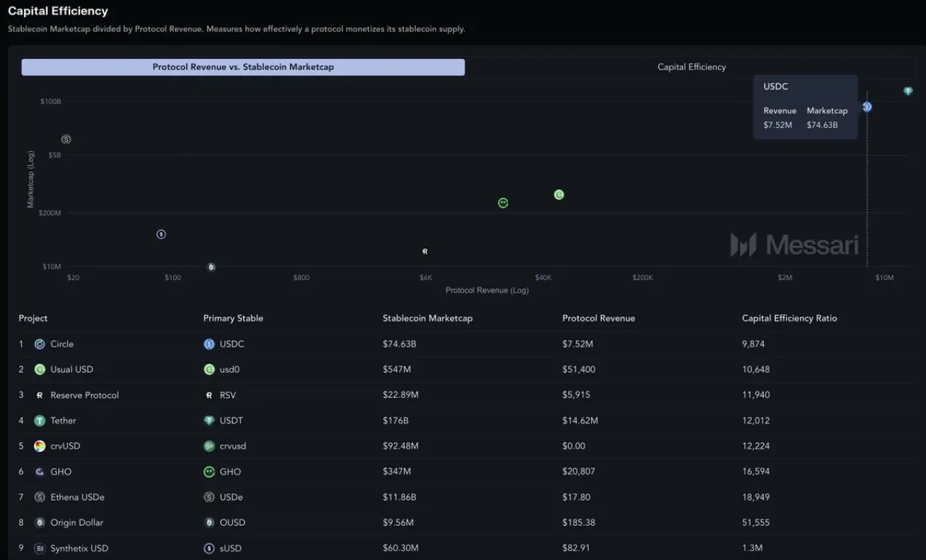Click the sUSD icon in Primary Stable column
Screen dimensions: 926x560
[x=209, y=548]
